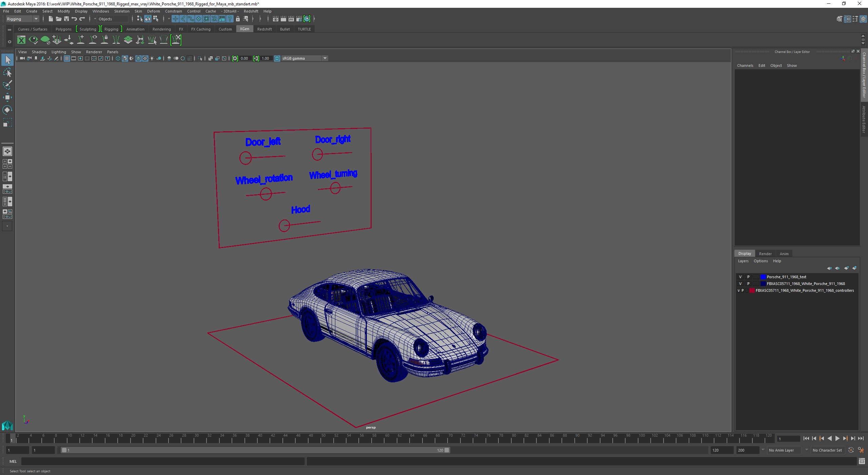Open the sRGB gamma view transform dropdown
868x475 pixels.
click(x=304, y=58)
